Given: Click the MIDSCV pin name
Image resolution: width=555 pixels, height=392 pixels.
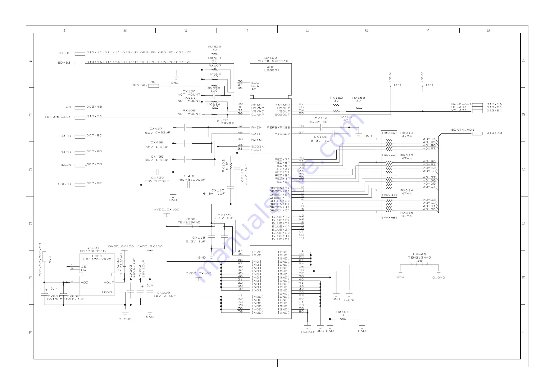Looking at the screenshot, I should (x=282, y=134).
